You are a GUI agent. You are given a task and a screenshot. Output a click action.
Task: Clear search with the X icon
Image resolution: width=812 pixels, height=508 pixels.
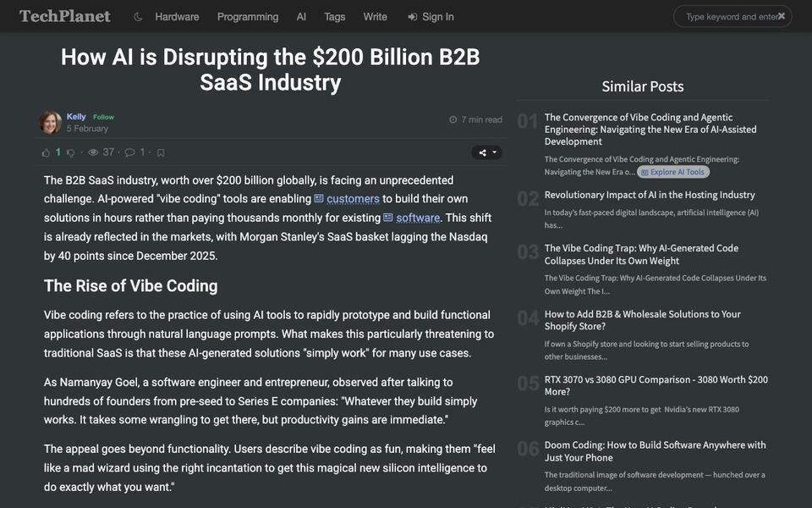pos(782,16)
